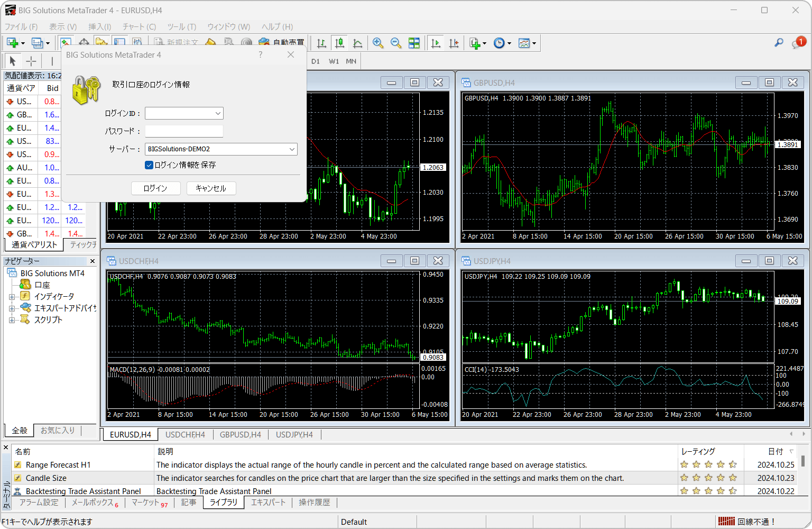
Task: Open the new chart toolbar icon
Action: coord(12,43)
